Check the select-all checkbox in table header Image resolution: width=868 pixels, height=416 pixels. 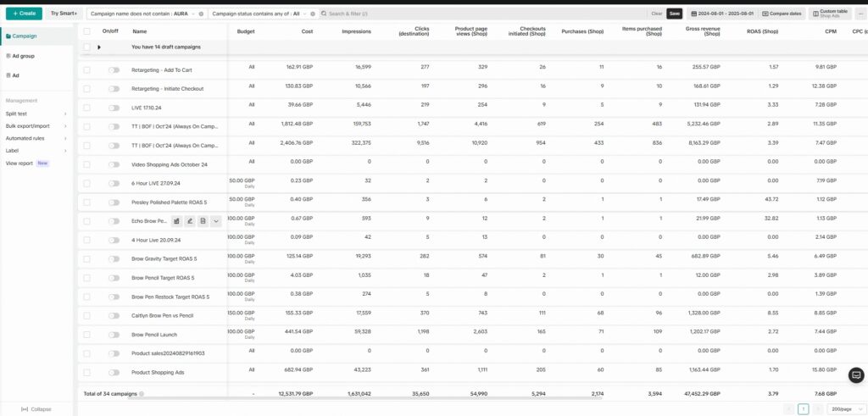86,31
